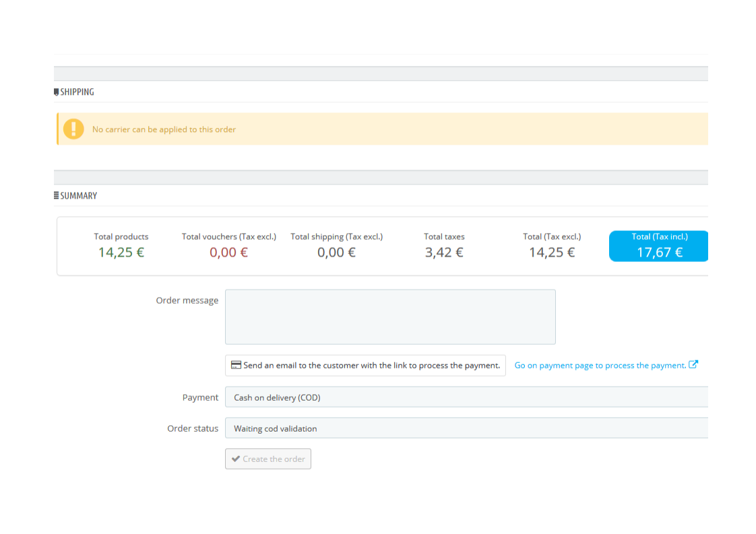The image size is (756, 534).
Task: Click the yellow warning exclamation icon
Action: [x=73, y=129]
